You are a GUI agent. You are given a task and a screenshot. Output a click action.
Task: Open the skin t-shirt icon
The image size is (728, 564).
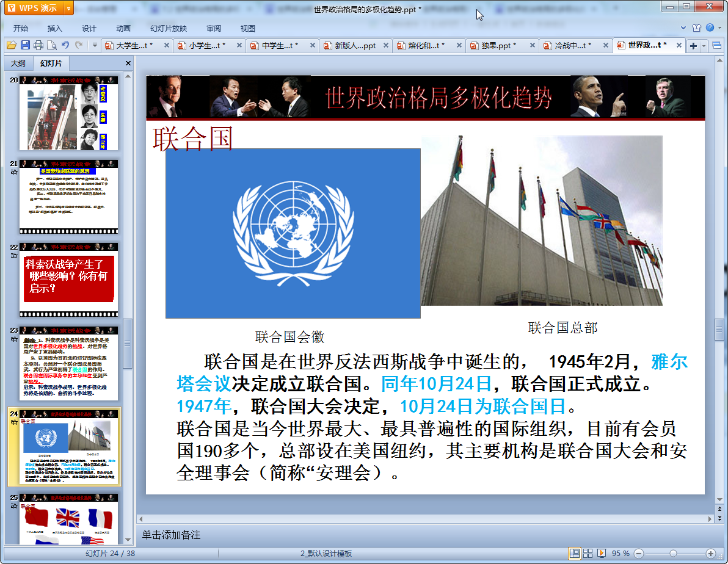(696, 28)
